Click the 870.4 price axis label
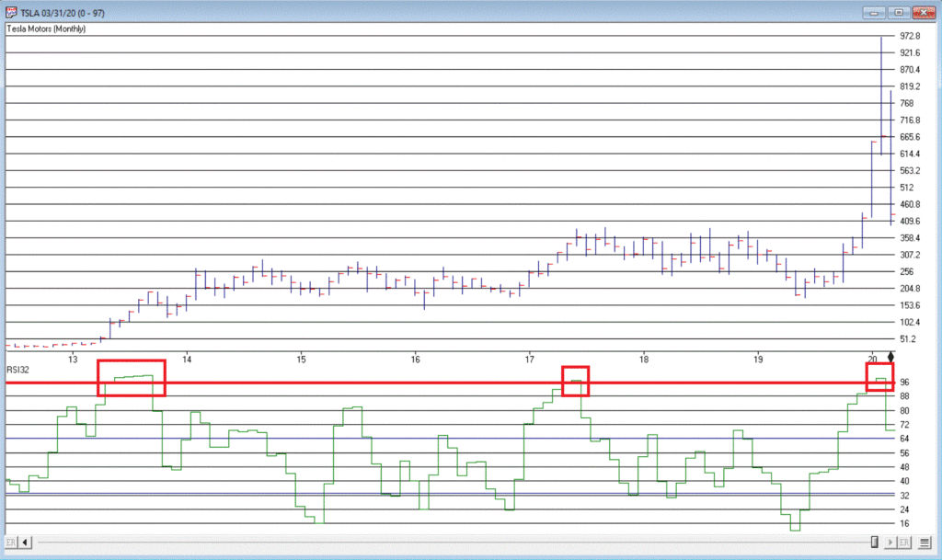The height and width of the screenshot is (560, 942). pyautogui.click(x=910, y=70)
